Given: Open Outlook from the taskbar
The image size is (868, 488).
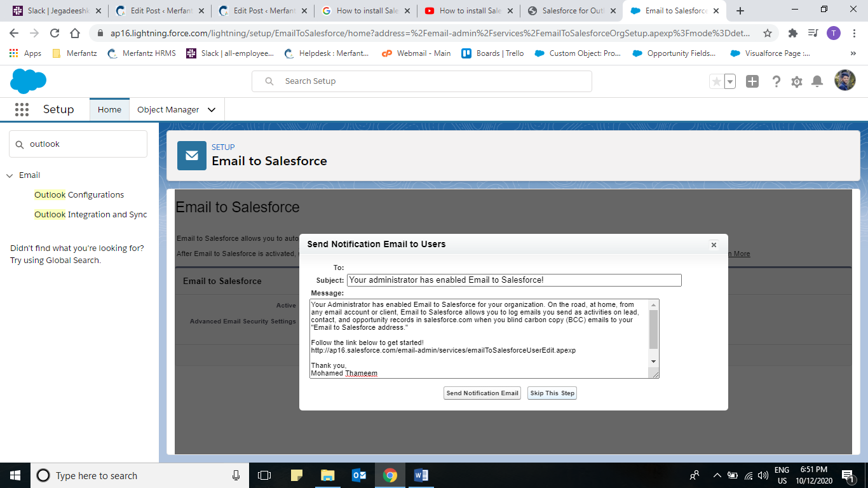Looking at the screenshot, I should pyautogui.click(x=358, y=475).
